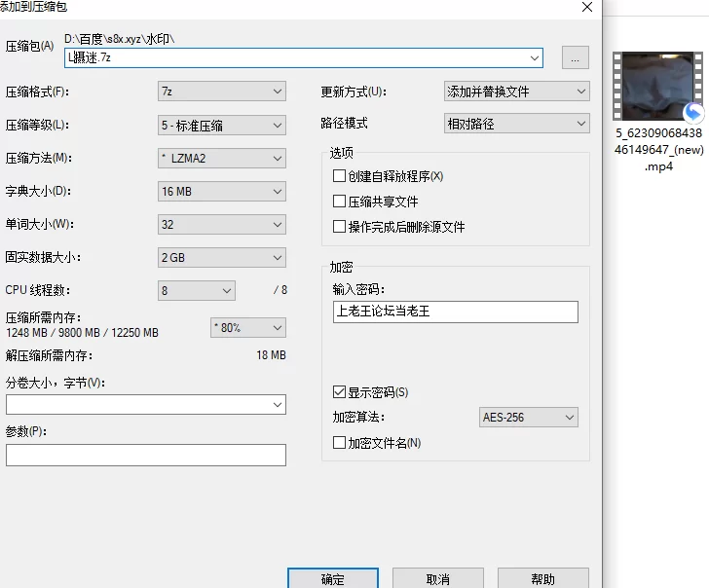Select the mp4 video thumbnail in Explorer
This screenshot has width=709, height=588.
point(658,86)
